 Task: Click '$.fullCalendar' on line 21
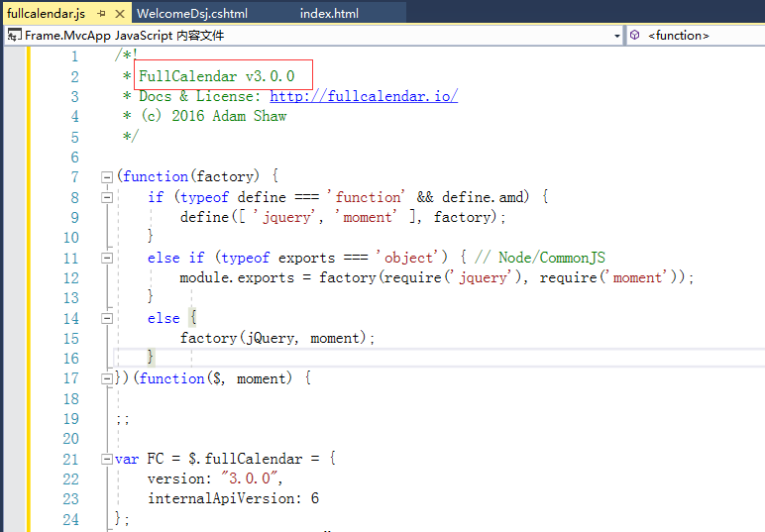click(245, 459)
